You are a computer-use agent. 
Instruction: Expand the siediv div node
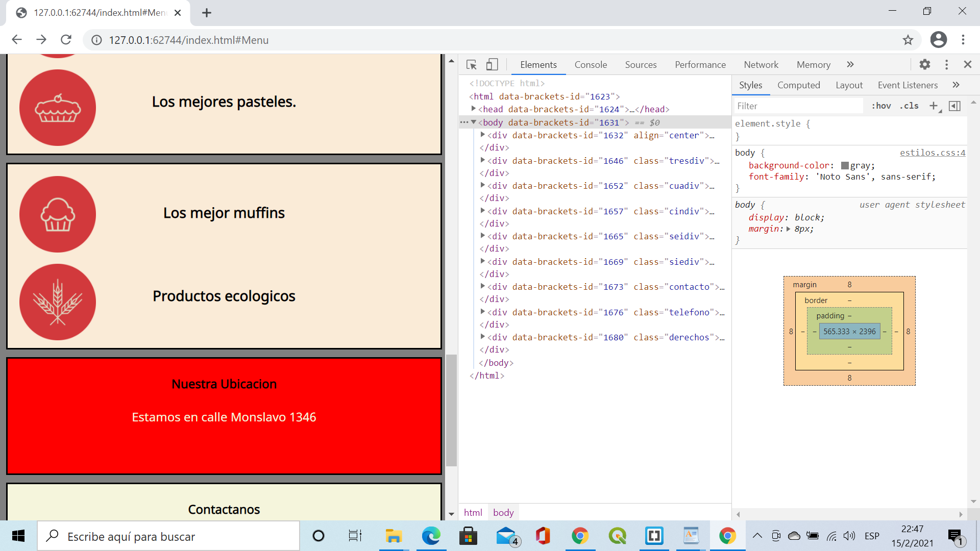tap(482, 261)
